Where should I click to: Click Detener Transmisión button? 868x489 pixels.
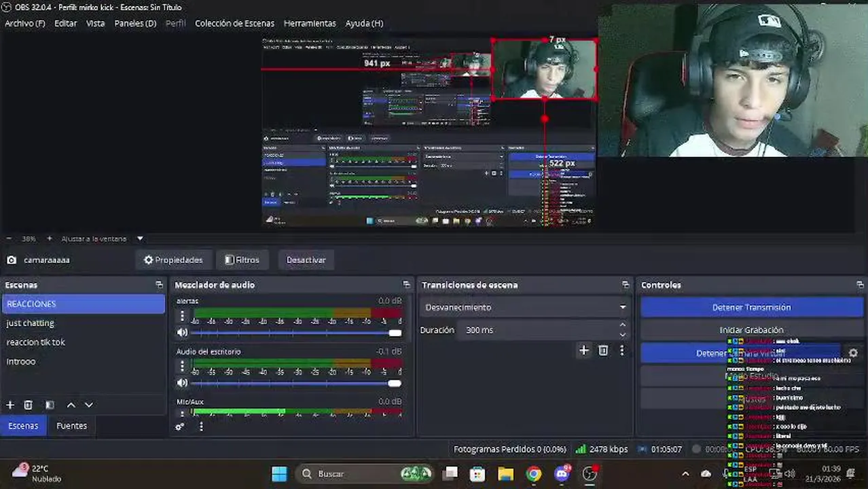[x=751, y=308]
